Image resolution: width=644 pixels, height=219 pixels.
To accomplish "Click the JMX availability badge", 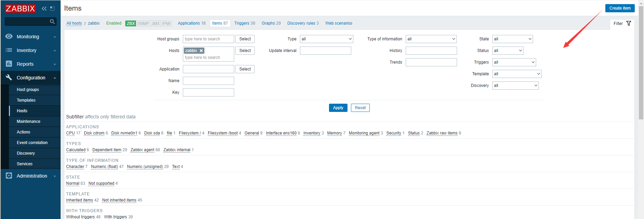I will (x=155, y=23).
